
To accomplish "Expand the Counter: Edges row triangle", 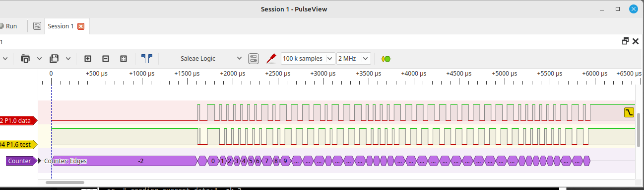I will click(x=40, y=161).
